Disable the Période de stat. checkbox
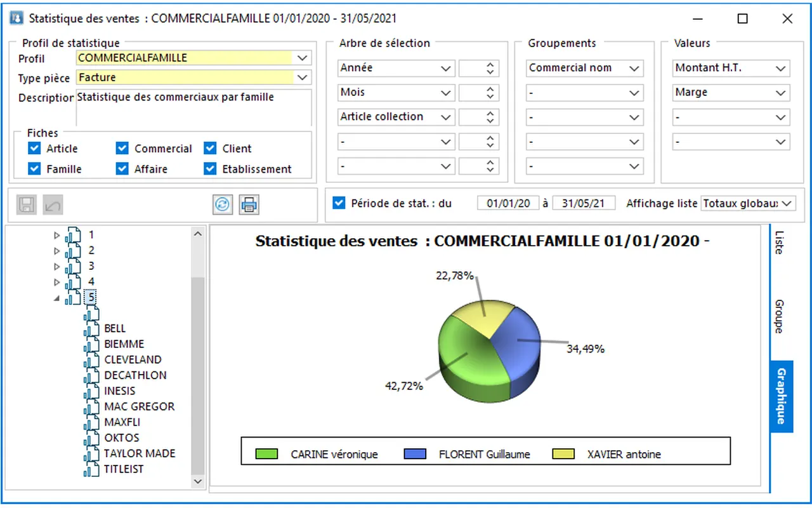Image resolution: width=812 pixels, height=508 pixels. pos(339,203)
